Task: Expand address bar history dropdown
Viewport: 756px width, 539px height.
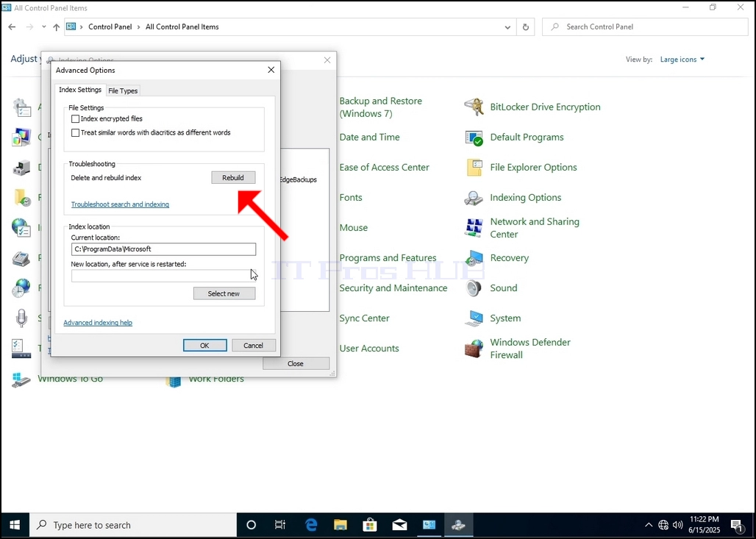Action: (x=507, y=27)
